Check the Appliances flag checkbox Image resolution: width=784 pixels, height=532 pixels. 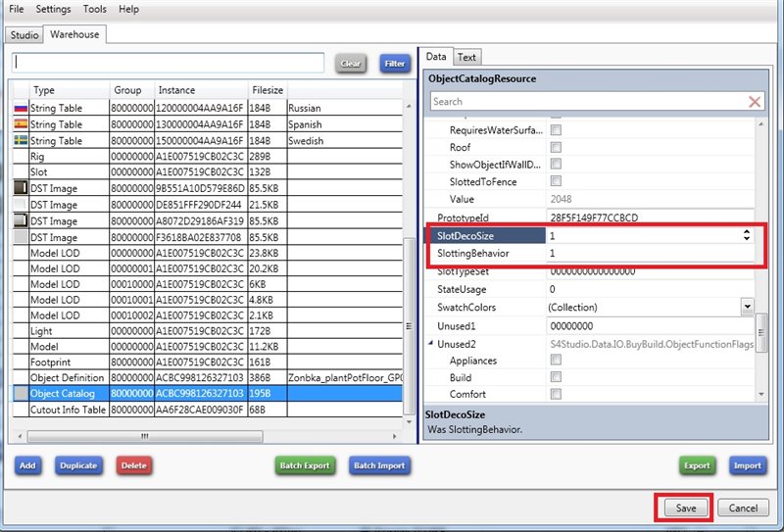point(556,361)
